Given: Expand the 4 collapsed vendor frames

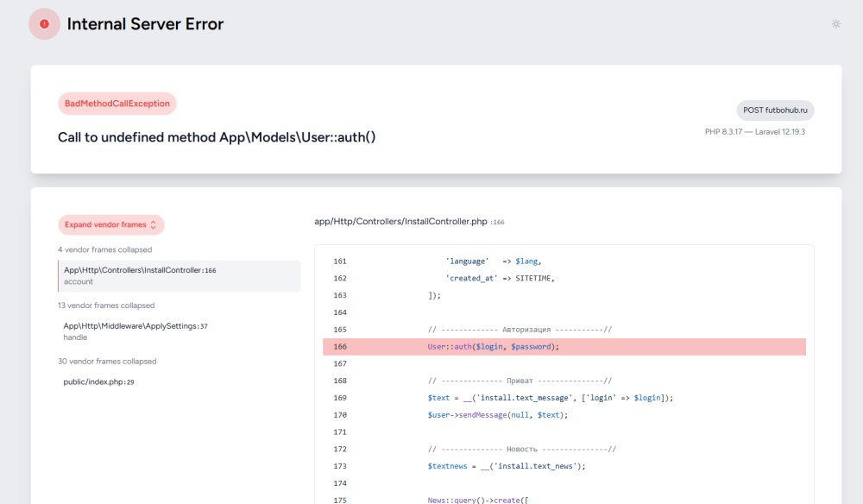Looking at the screenshot, I should (x=104, y=249).
